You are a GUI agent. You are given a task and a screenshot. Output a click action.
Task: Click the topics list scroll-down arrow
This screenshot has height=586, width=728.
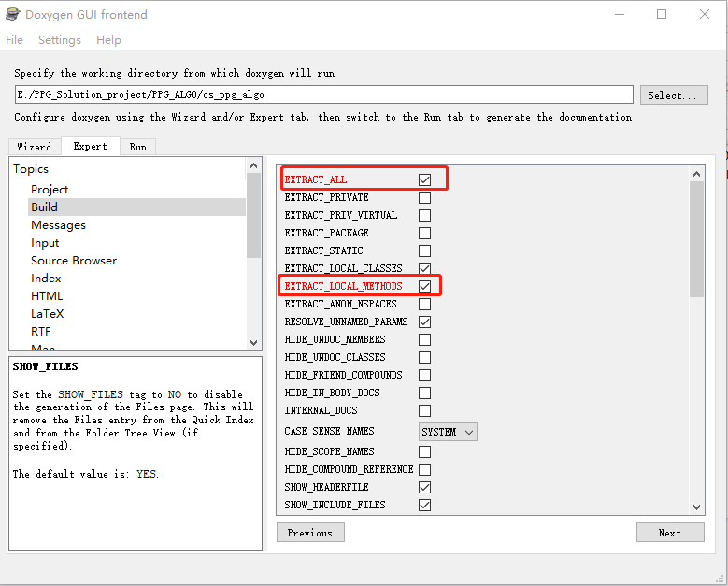(253, 343)
